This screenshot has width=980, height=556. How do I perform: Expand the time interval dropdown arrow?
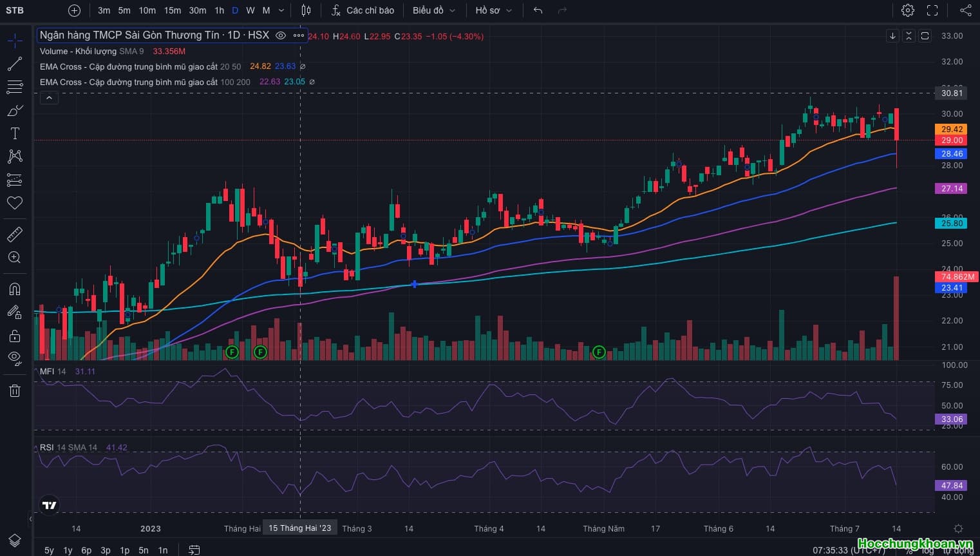[x=281, y=10]
